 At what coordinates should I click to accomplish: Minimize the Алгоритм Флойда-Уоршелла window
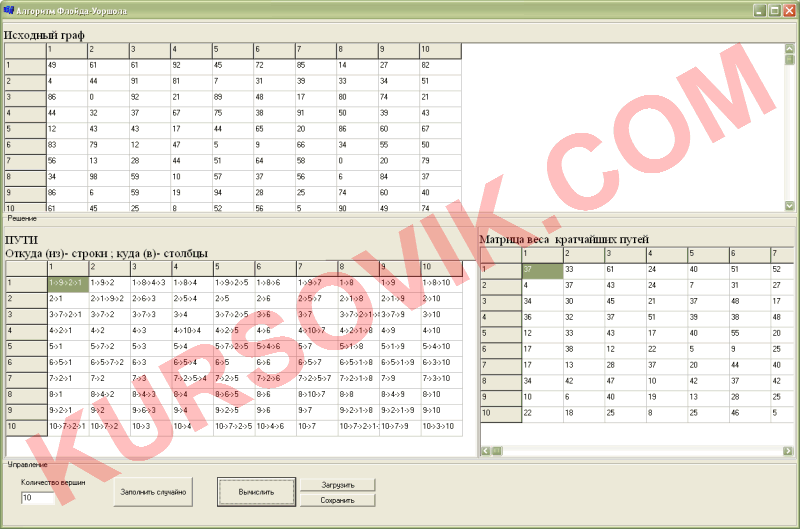[760, 10]
